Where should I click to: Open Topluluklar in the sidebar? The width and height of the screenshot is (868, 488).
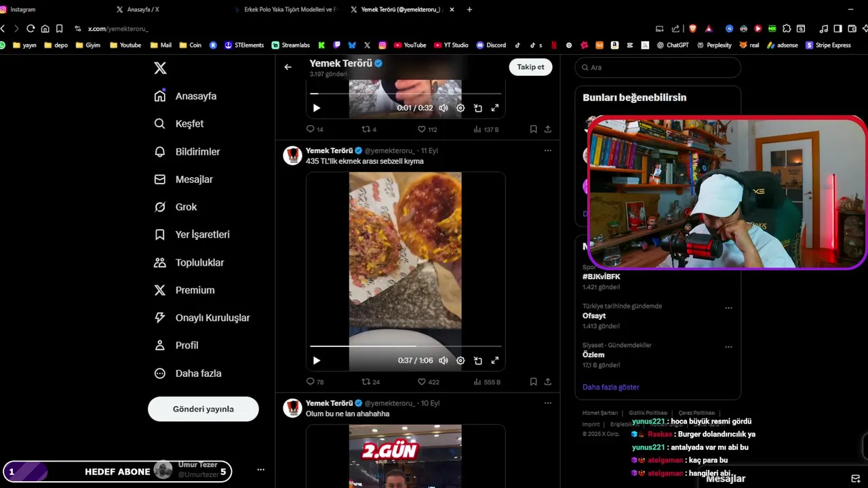pyautogui.click(x=189, y=262)
